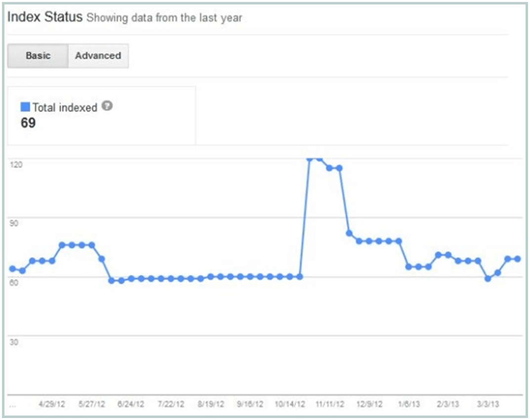Click the help question mark icon

[x=107, y=106]
